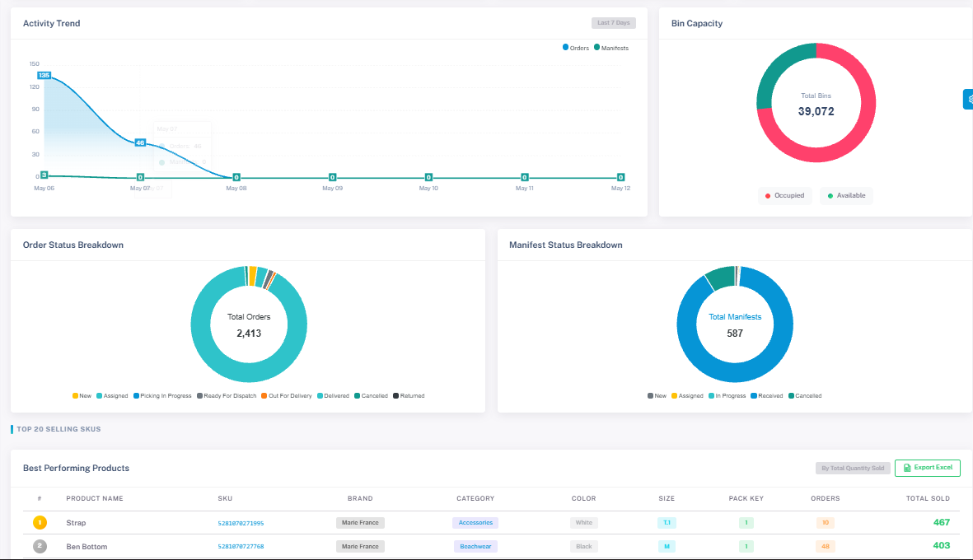The height and width of the screenshot is (560, 973).
Task: Toggle the Orders series in Activity Trend legend
Action: [575, 48]
